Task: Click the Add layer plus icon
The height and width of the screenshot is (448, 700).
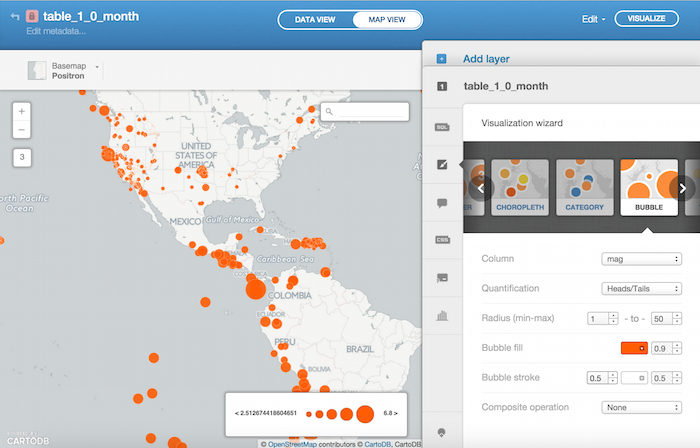Action: (441, 59)
